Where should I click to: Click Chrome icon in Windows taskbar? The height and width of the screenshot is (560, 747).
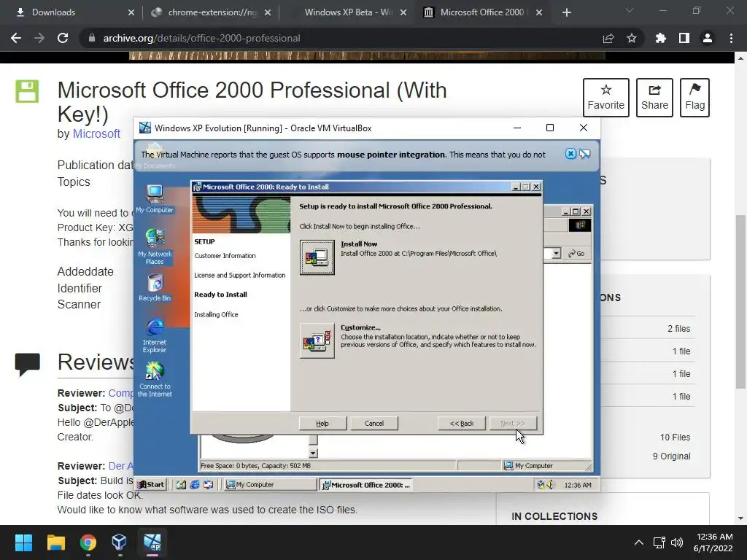[x=88, y=542]
